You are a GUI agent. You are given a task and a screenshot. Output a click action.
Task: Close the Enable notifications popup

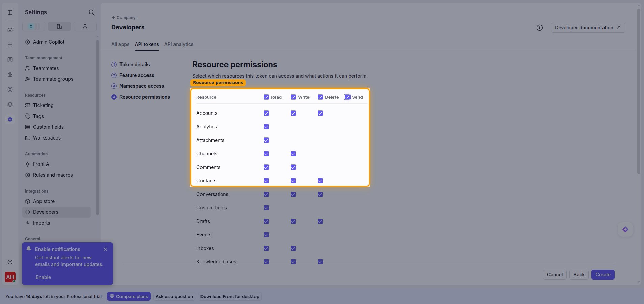click(105, 249)
